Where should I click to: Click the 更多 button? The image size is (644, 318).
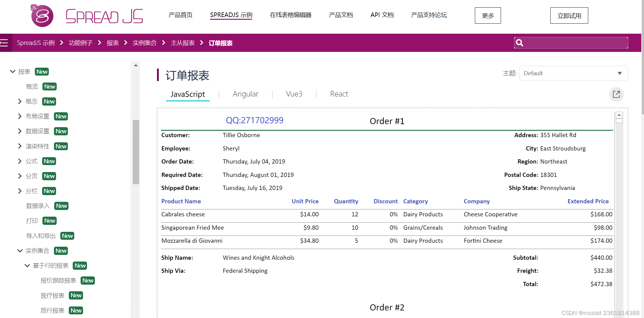(x=488, y=15)
